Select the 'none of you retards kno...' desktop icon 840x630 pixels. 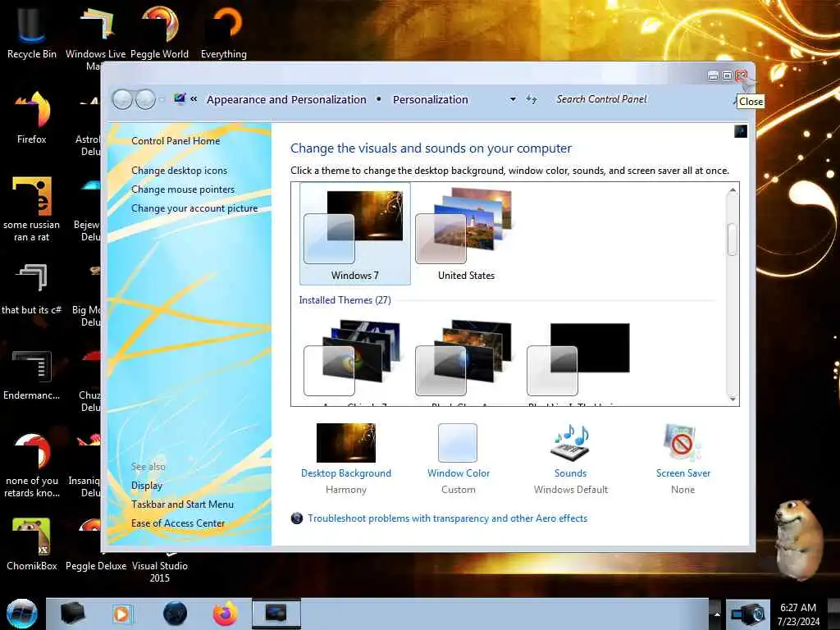click(32, 465)
